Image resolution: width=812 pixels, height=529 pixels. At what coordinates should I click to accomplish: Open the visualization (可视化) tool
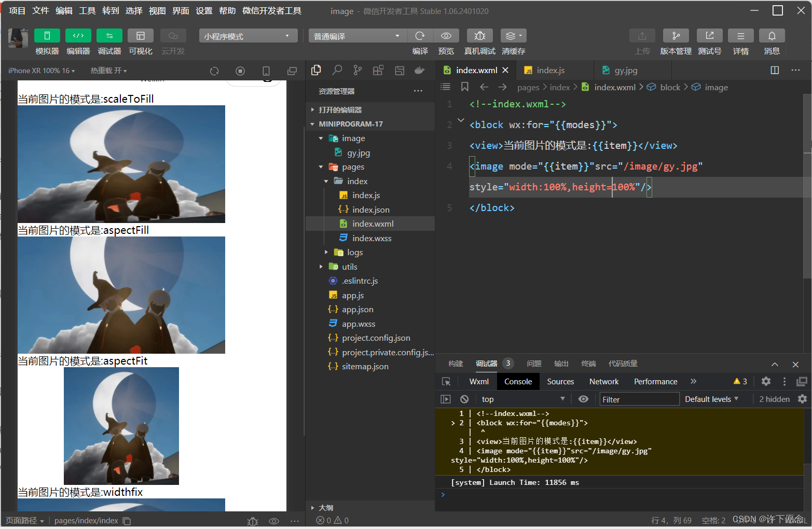click(x=141, y=36)
